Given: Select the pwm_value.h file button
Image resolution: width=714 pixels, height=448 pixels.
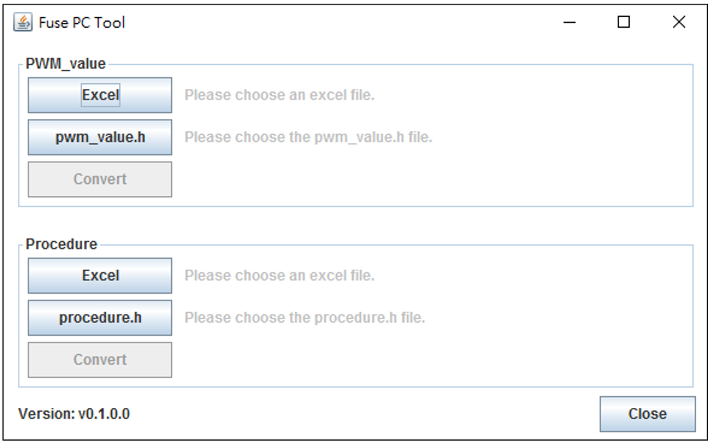Looking at the screenshot, I should tap(100, 137).
